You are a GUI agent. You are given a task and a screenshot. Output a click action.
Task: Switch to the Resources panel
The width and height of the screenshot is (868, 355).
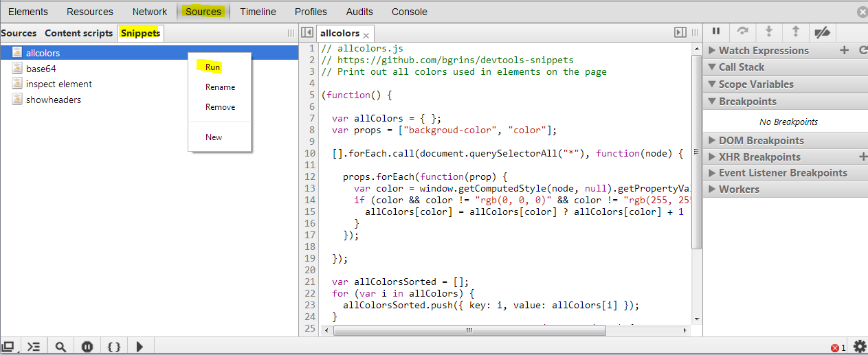click(90, 12)
